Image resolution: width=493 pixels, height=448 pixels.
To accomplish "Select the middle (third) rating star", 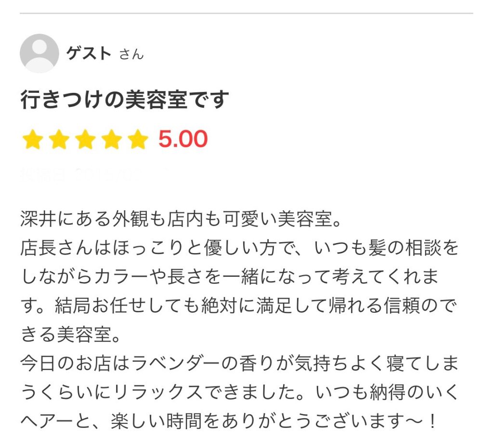I will (85, 140).
